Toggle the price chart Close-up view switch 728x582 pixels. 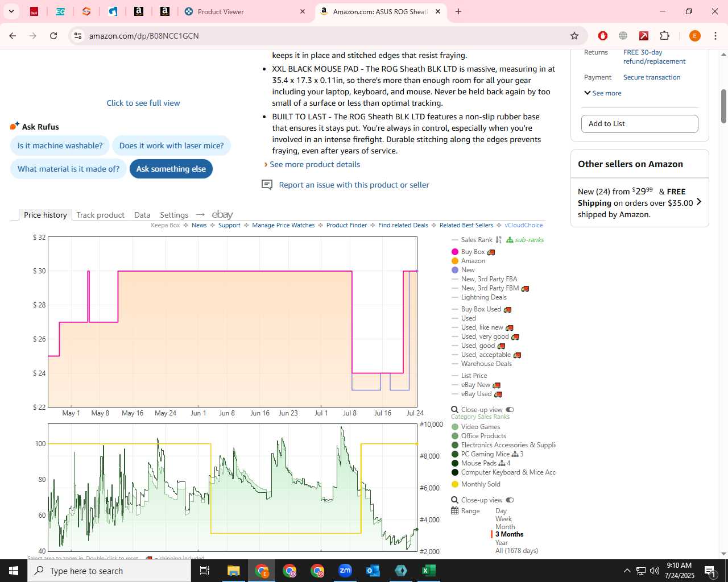510,410
